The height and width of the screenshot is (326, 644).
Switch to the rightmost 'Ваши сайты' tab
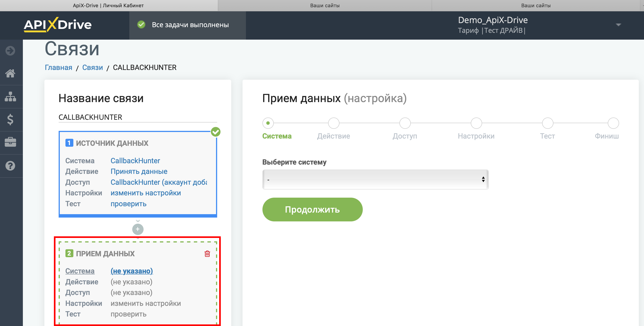click(x=536, y=5)
